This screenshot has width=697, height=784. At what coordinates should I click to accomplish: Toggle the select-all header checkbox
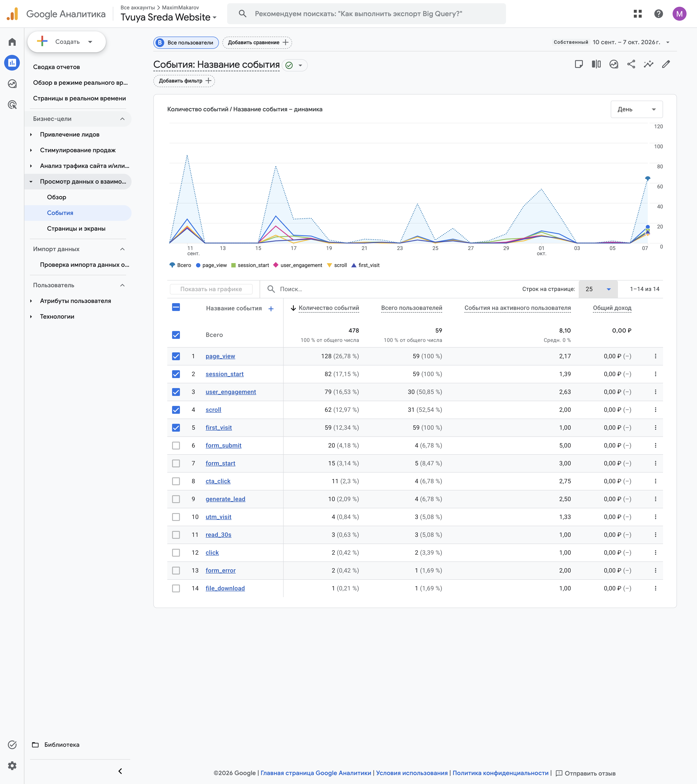176,307
